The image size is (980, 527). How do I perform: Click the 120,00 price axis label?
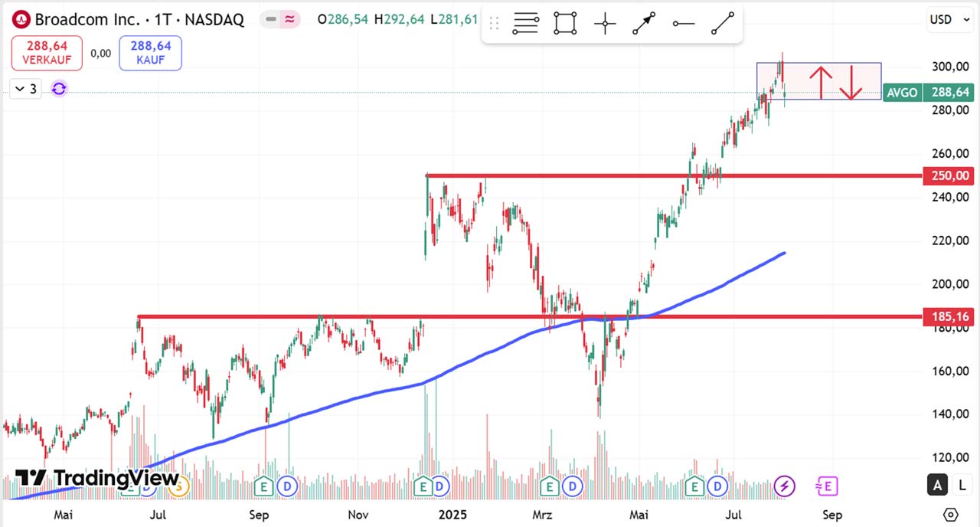(x=950, y=457)
